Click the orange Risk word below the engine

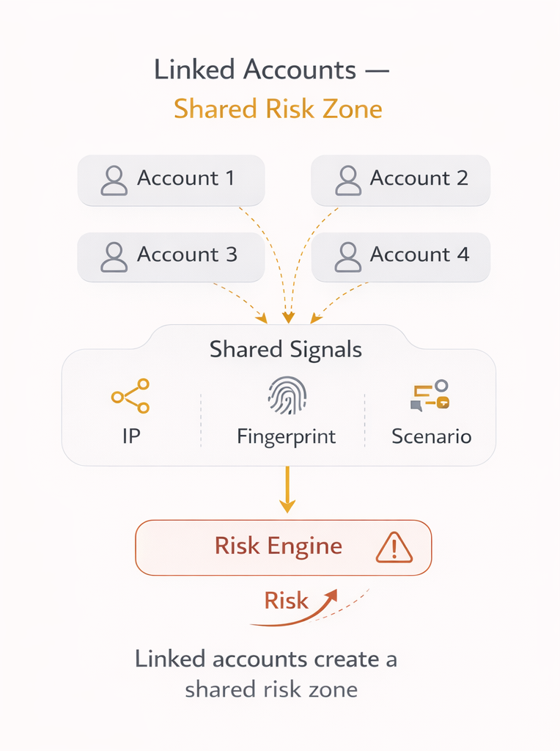click(286, 601)
